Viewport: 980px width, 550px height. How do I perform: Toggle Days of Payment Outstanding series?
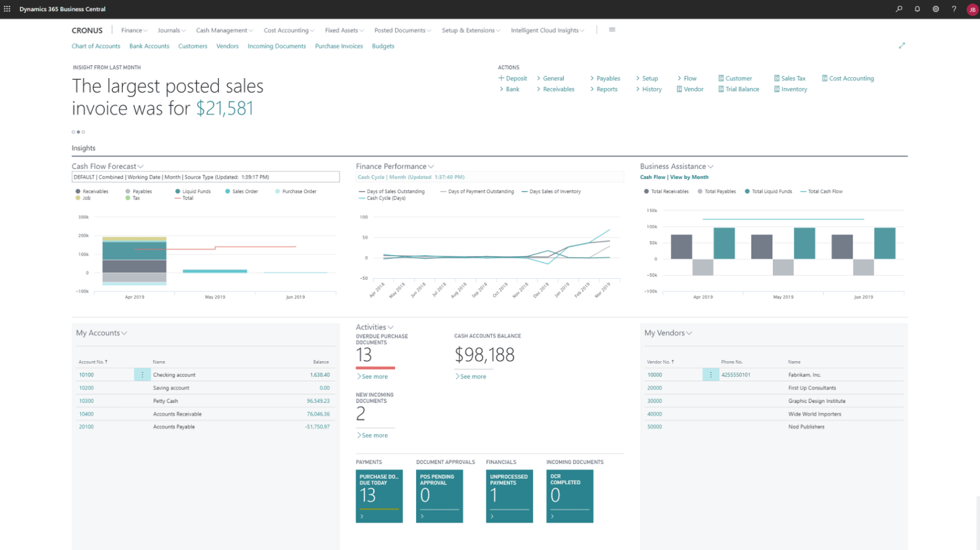(477, 191)
